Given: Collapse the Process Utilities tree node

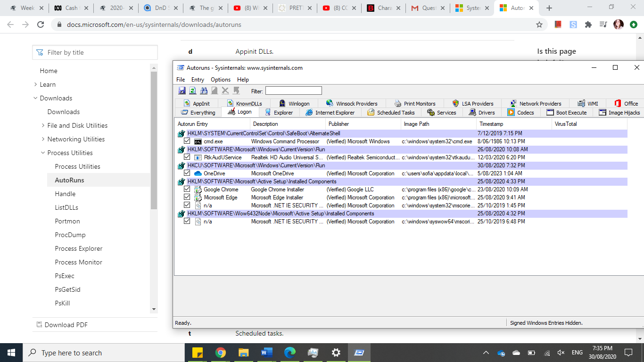Looking at the screenshot, I should pos(43,153).
